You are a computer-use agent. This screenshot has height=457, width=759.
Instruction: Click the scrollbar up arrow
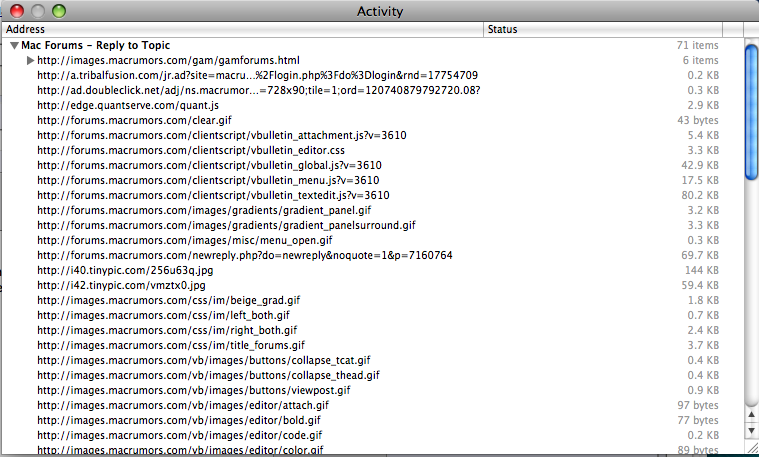[751, 414]
